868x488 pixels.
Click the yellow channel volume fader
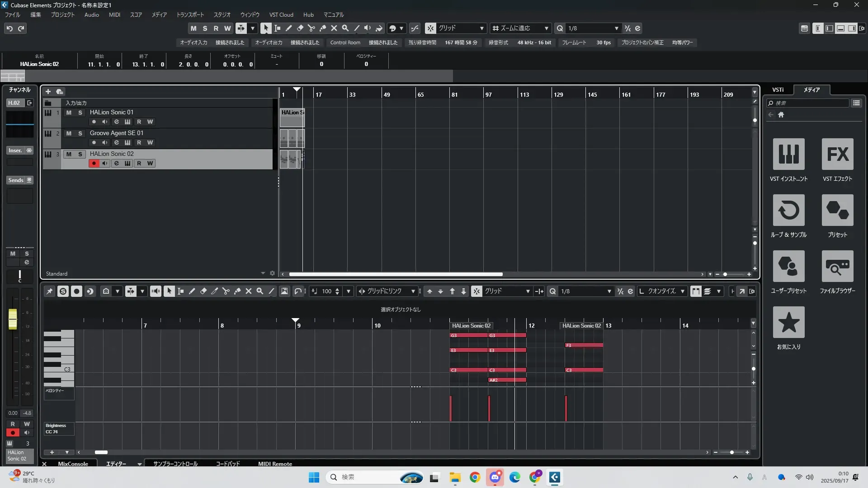pos(13,319)
